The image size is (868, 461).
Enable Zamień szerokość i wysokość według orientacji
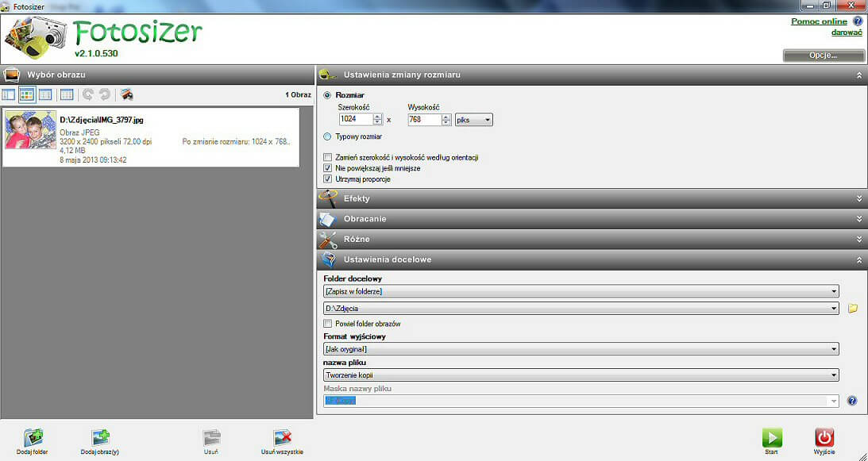[x=328, y=158]
